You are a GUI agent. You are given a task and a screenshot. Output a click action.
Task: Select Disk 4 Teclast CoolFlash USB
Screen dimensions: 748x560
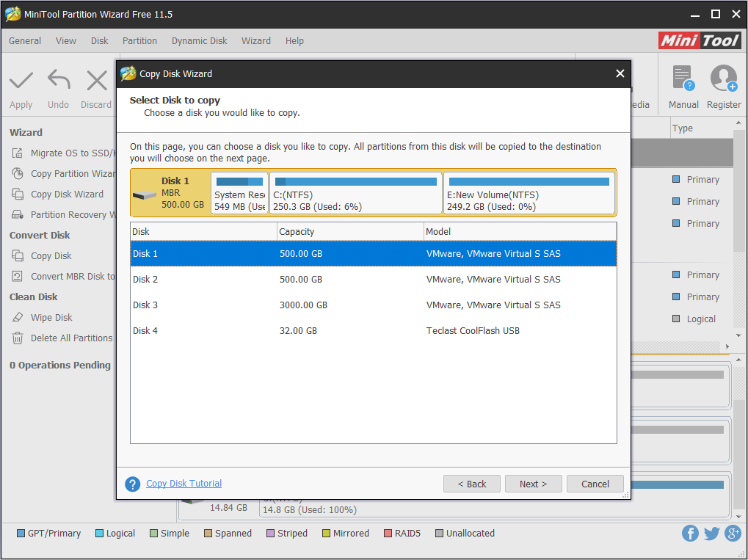click(374, 331)
